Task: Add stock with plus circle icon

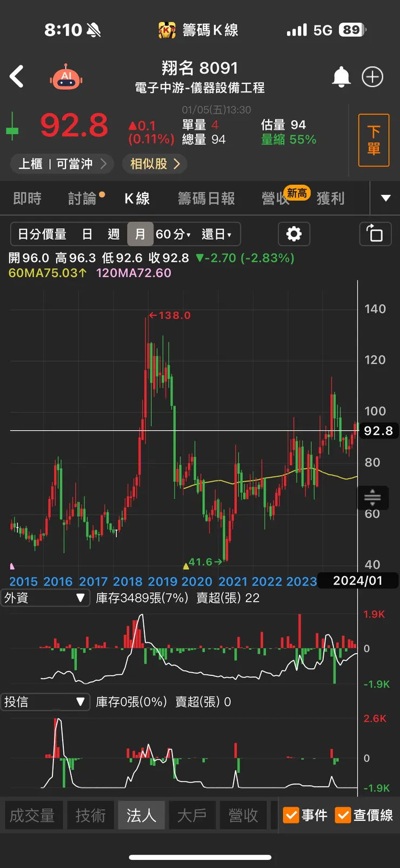Action: tap(372, 77)
